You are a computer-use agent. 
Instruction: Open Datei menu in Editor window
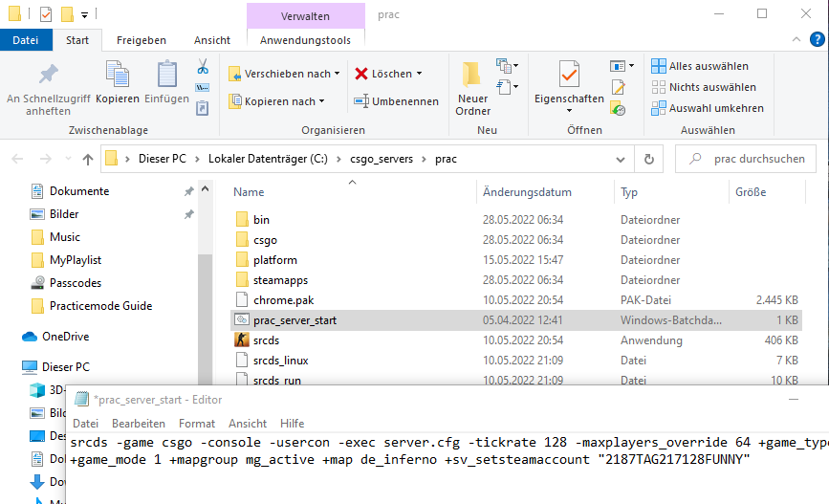click(86, 423)
